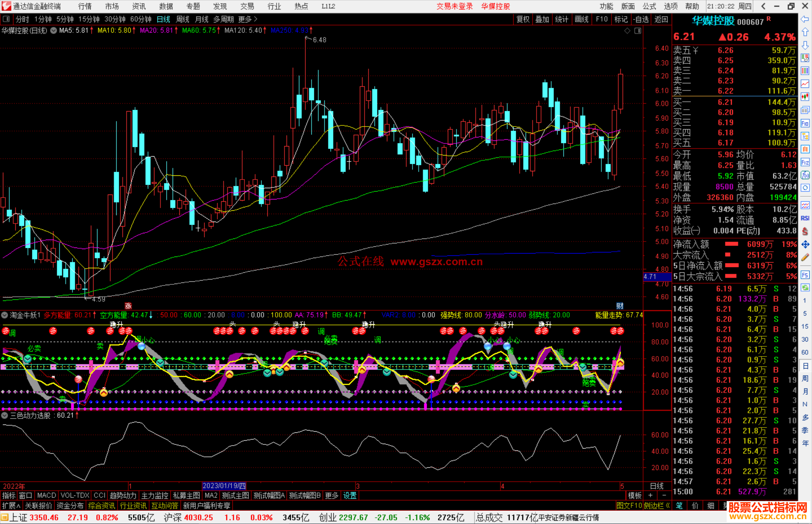Collapse the 侧边栏 sidebar toggle

656,506
